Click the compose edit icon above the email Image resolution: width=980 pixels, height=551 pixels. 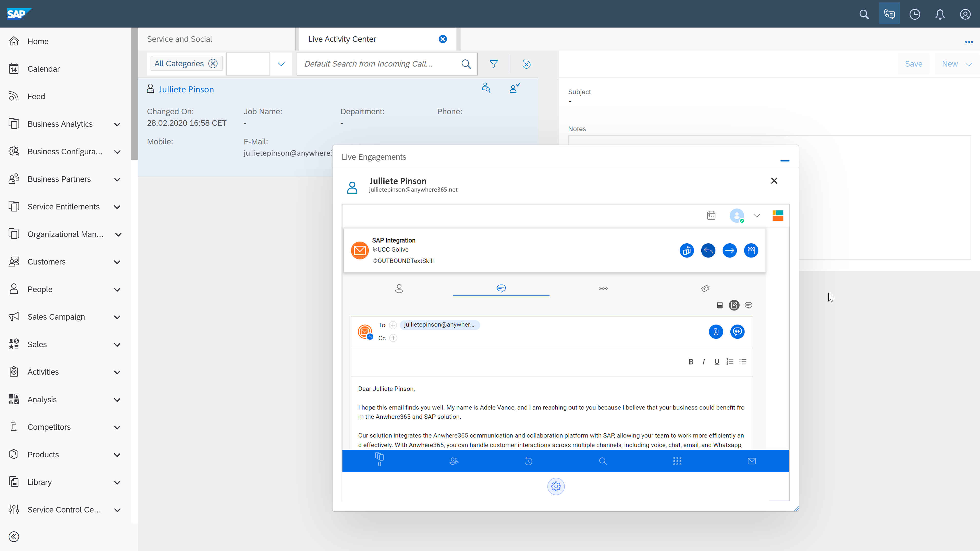click(734, 305)
